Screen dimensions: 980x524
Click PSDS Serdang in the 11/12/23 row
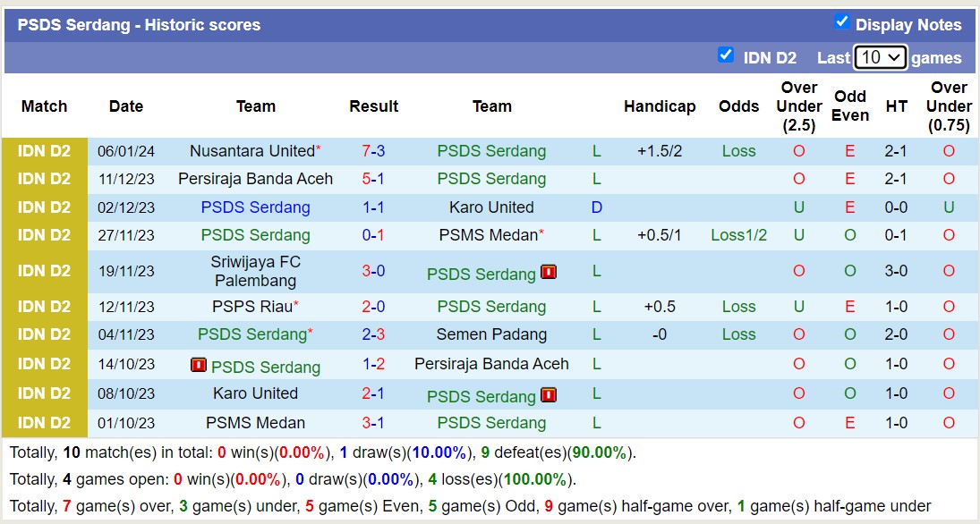[x=491, y=178]
